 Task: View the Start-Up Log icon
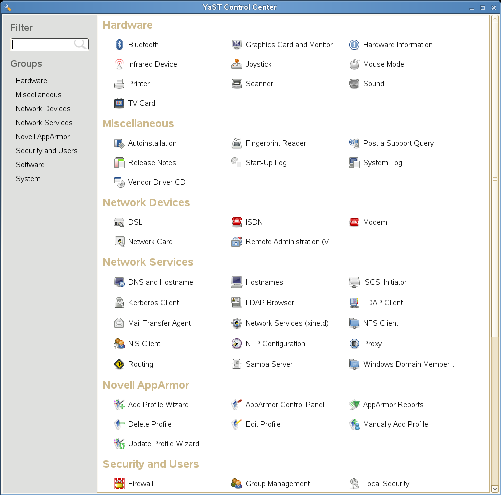click(x=237, y=163)
